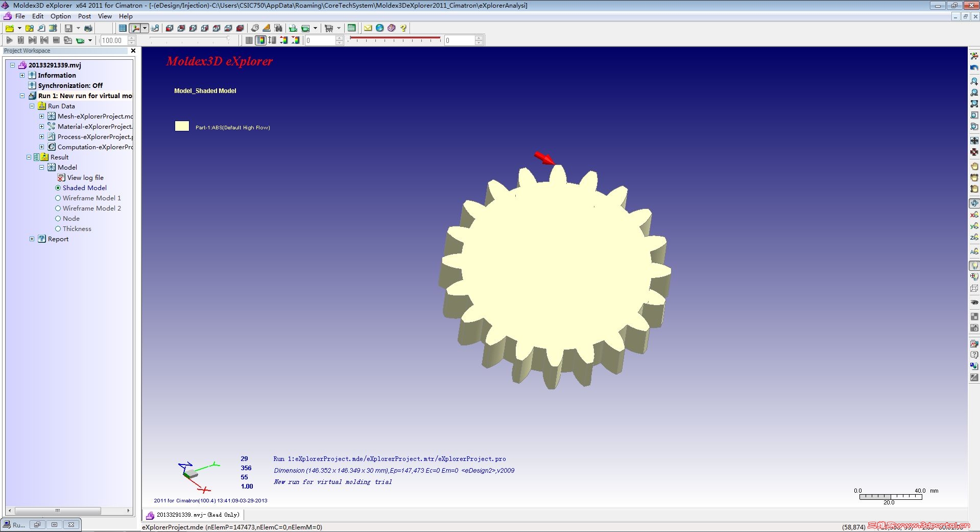
Task: Click View log file in the tree
Action: pyautogui.click(x=85, y=177)
